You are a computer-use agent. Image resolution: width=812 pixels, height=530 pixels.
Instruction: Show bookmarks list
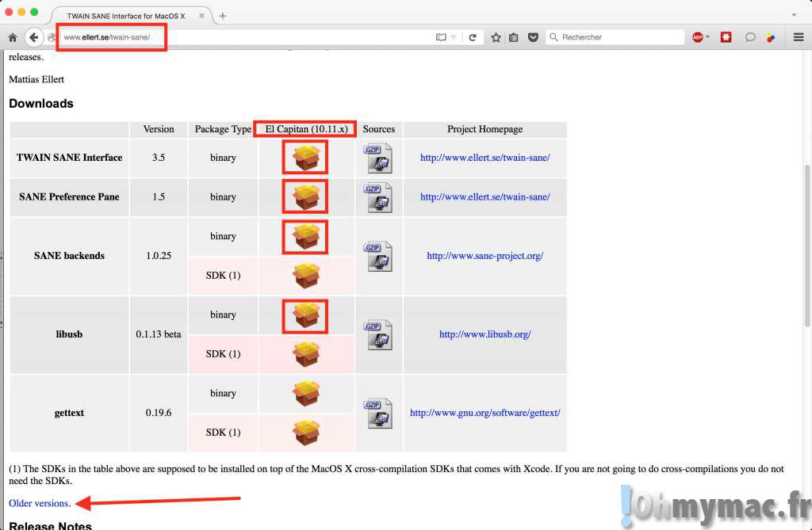tap(514, 37)
